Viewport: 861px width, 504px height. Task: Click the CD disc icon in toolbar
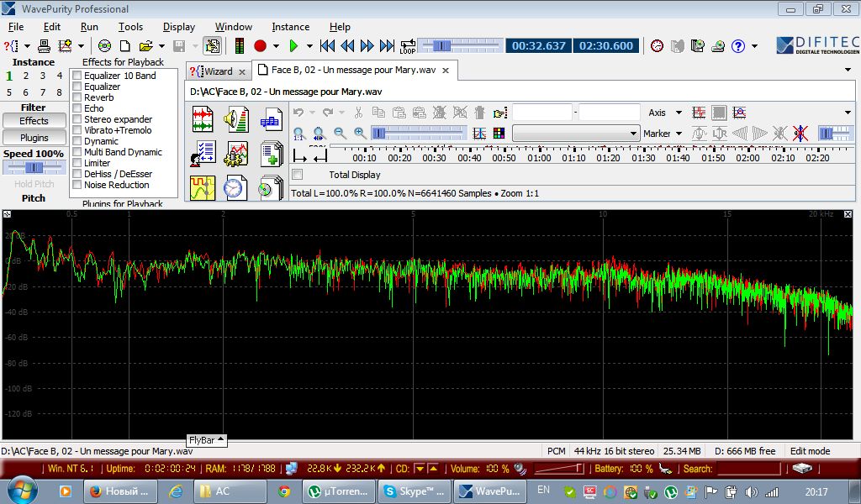104,46
